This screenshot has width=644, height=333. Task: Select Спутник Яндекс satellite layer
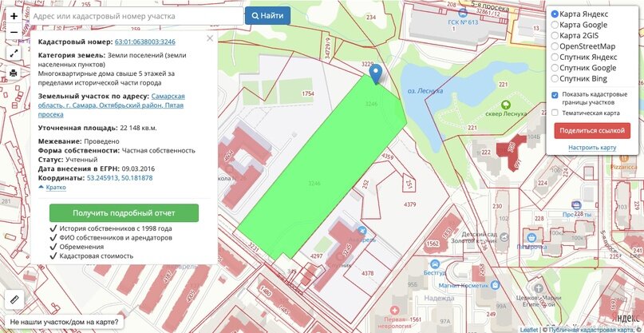(555, 57)
